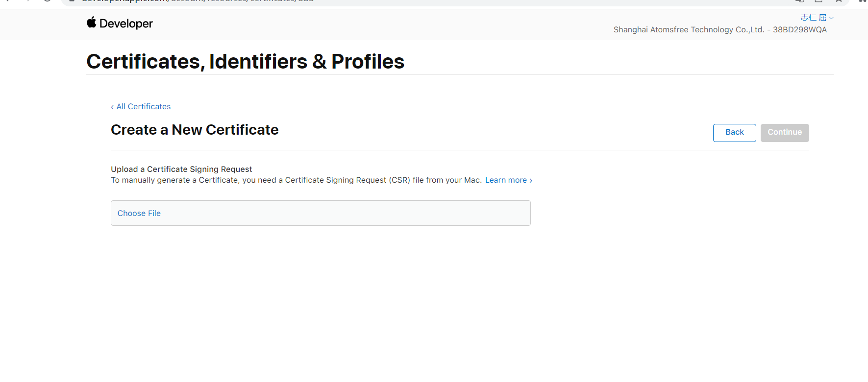Open the 志仁 屈 account menu
868x382 pixels.
coord(813,18)
